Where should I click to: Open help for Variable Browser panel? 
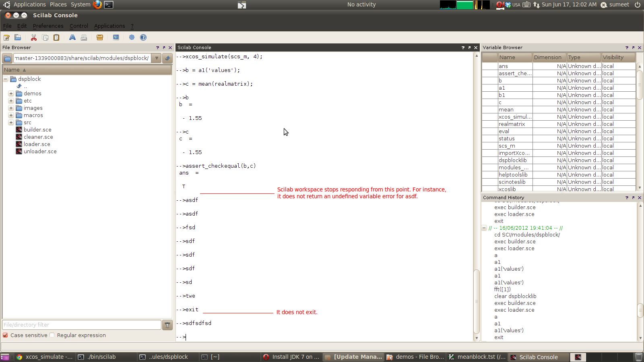[627, 47]
